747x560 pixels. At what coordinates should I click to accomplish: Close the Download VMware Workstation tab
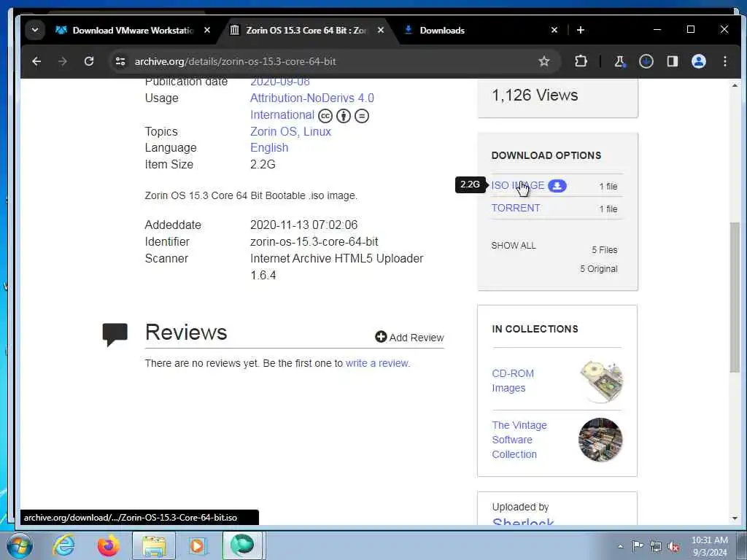point(207,30)
